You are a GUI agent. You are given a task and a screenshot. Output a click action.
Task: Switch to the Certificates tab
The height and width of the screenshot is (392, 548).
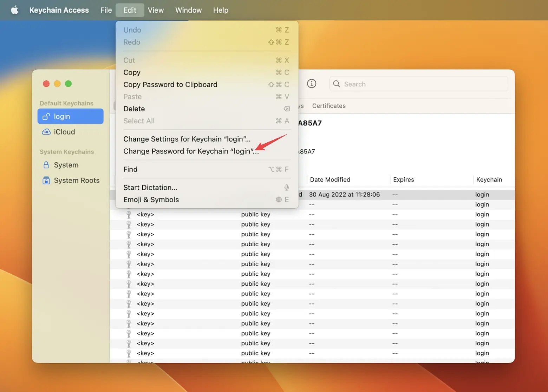pyautogui.click(x=329, y=106)
